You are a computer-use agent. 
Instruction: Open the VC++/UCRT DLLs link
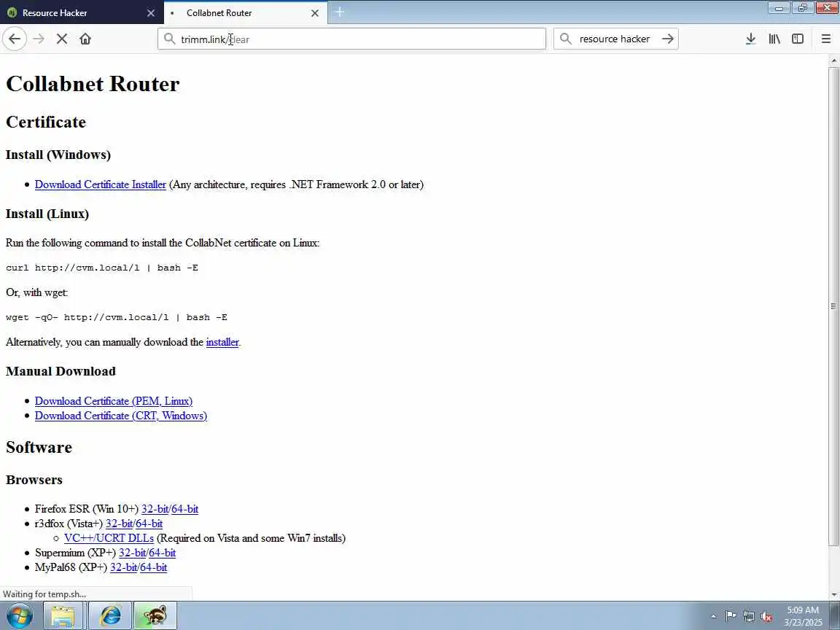pyautogui.click(x=109, y=538)
